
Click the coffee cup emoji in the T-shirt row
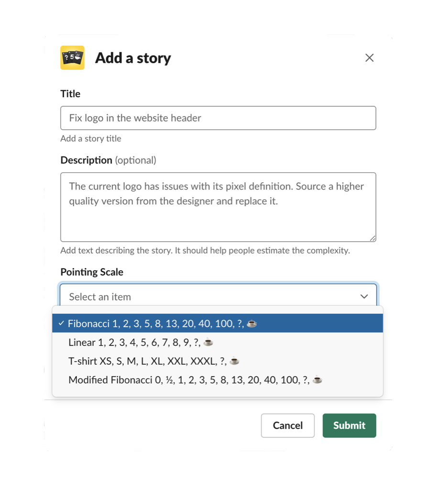(x=234, y=361)
